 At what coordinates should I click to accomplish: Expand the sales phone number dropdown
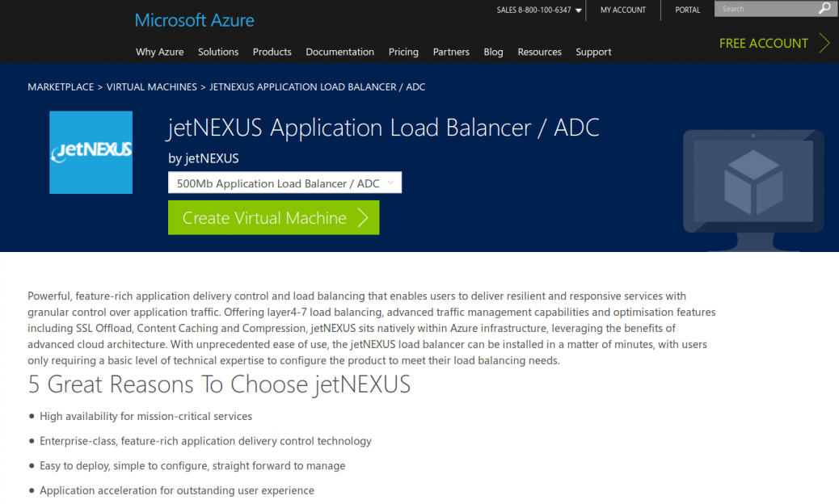pyautogui.click(x=579, y=10)
